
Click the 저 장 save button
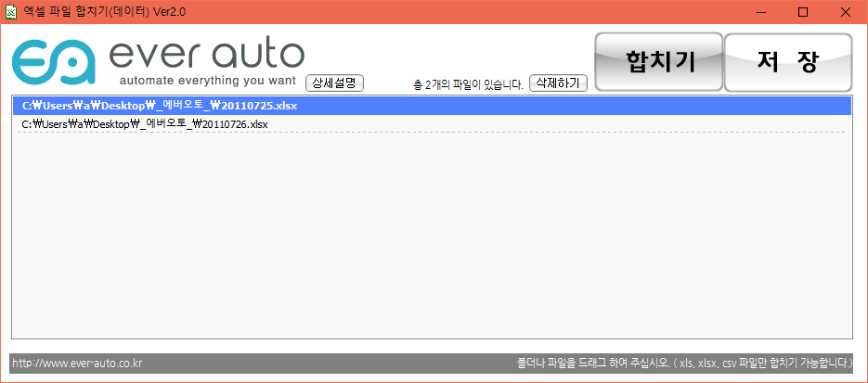tap(788, 62)
